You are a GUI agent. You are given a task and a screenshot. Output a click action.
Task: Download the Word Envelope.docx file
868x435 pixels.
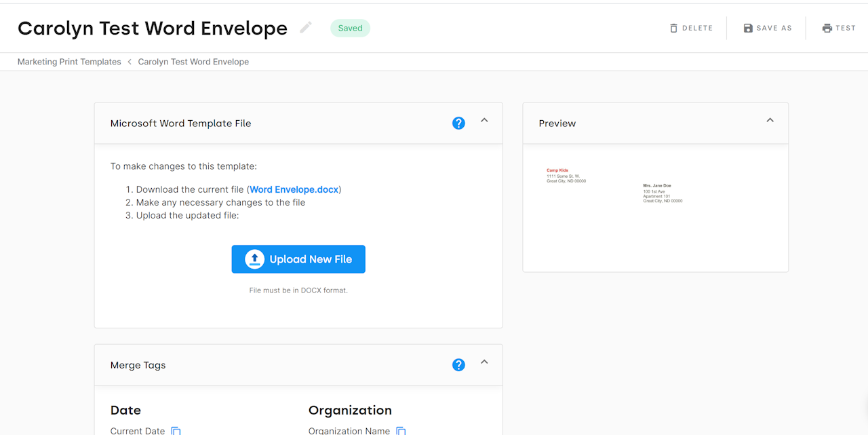click(294, 189)
